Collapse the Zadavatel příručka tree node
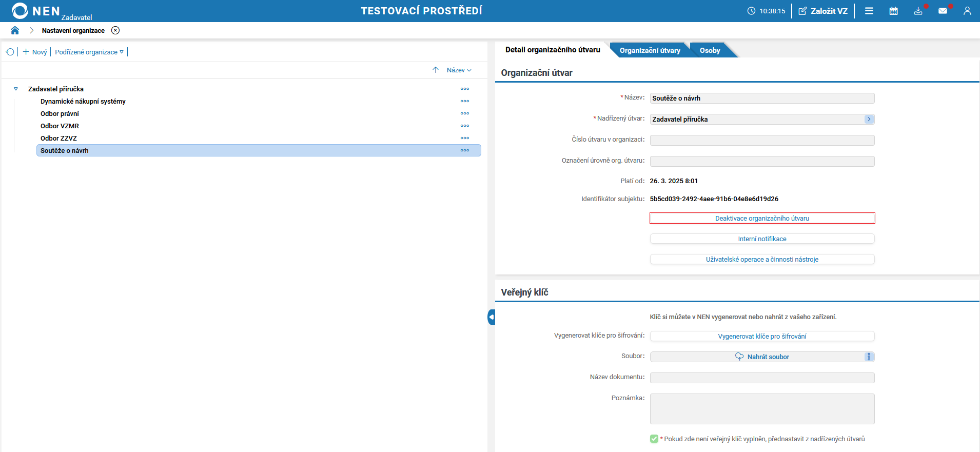Image resolution: width=980 pixels, height=452 pixels. [x=16, y=89]
